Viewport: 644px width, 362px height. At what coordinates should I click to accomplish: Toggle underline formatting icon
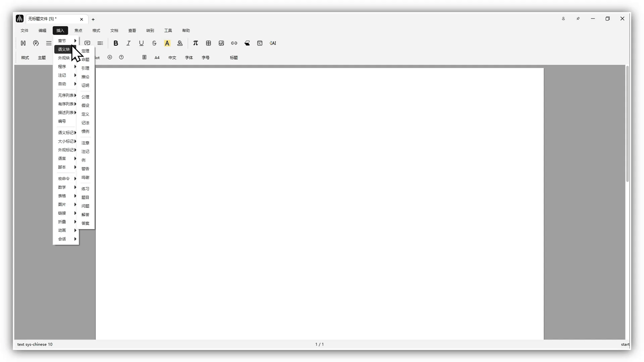tap(141, 43)
